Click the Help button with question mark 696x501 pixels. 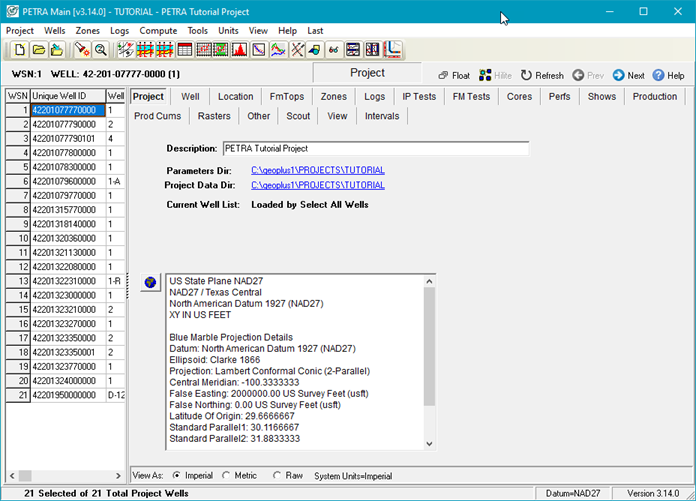coord(668,75)
